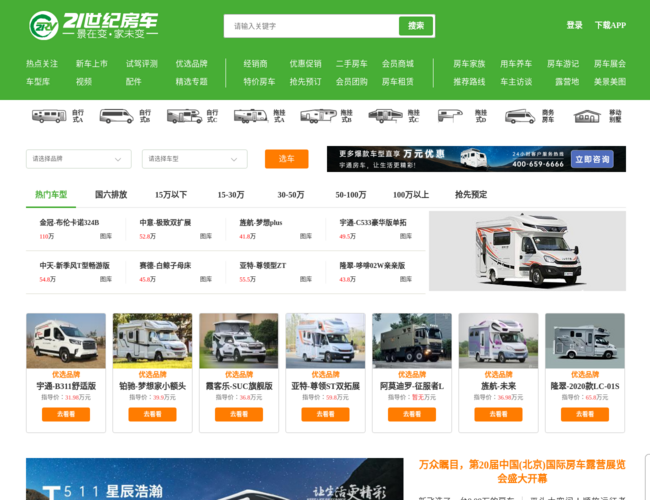The width and height of the screenshot is (650, 500).
Task: Switch to the 国六排放 tab
Action: tap(111, 194)
